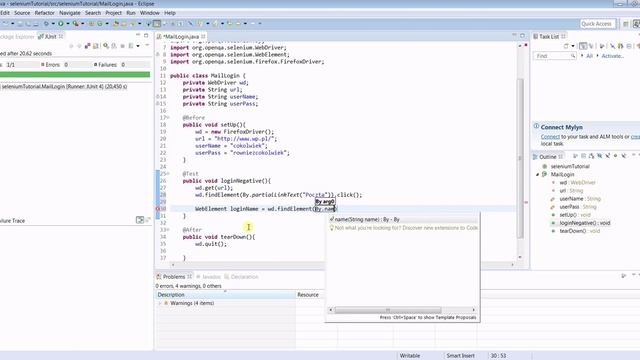Select seleniumTutorial.MailLogin test run entry

coord(64,87)
